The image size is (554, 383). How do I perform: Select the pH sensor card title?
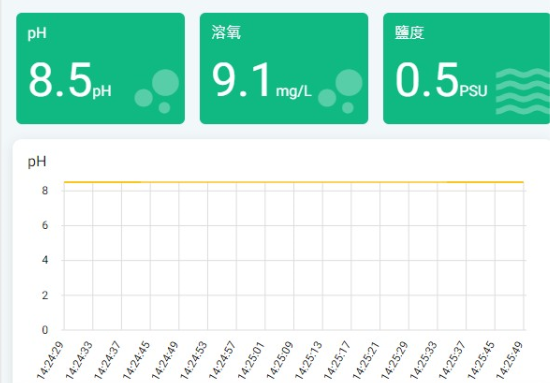tap(37, 33)
